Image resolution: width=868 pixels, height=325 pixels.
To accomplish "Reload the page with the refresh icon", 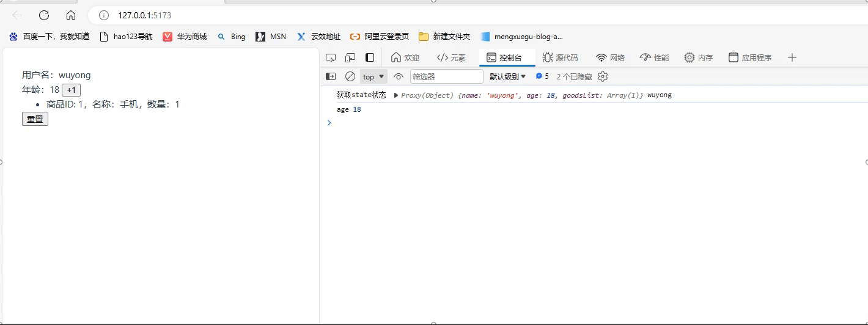I will [x=44, y=15].
